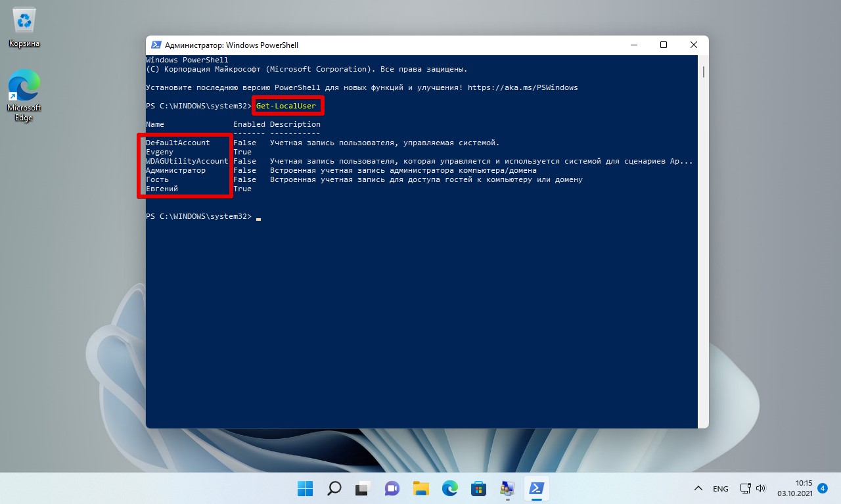Click the PowerShell icon in the title bar
Viewport: 841px width, 504px height.
[x=156, y=45]
